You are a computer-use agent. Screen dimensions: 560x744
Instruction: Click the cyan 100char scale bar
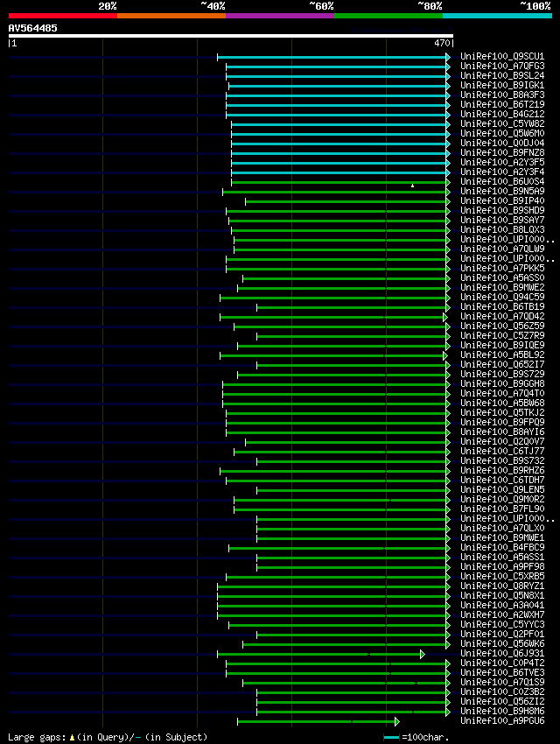point(391,737)
